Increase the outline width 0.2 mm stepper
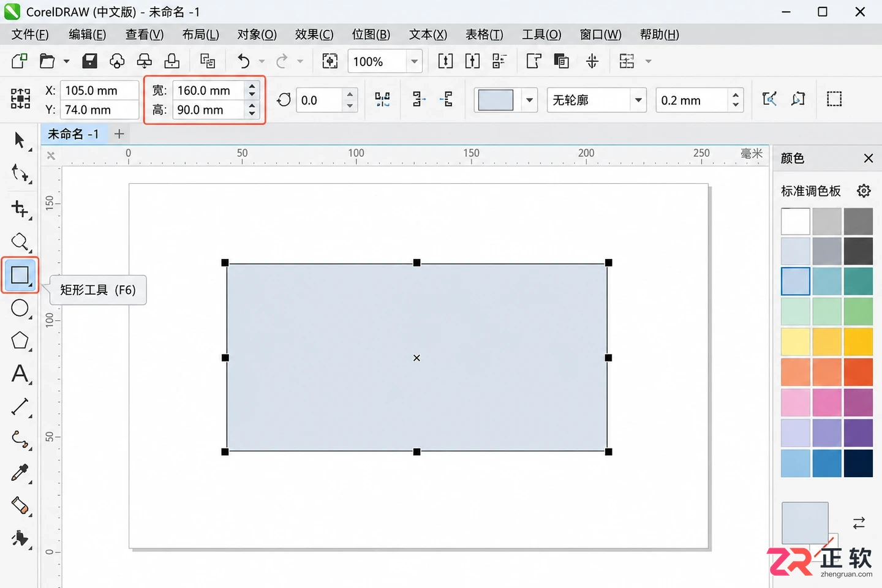 tap(736, 94)
